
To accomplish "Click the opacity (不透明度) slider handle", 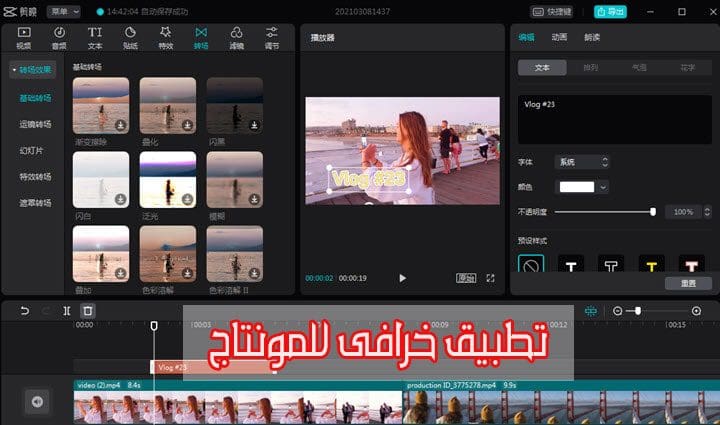I will [x=652, y=212].
